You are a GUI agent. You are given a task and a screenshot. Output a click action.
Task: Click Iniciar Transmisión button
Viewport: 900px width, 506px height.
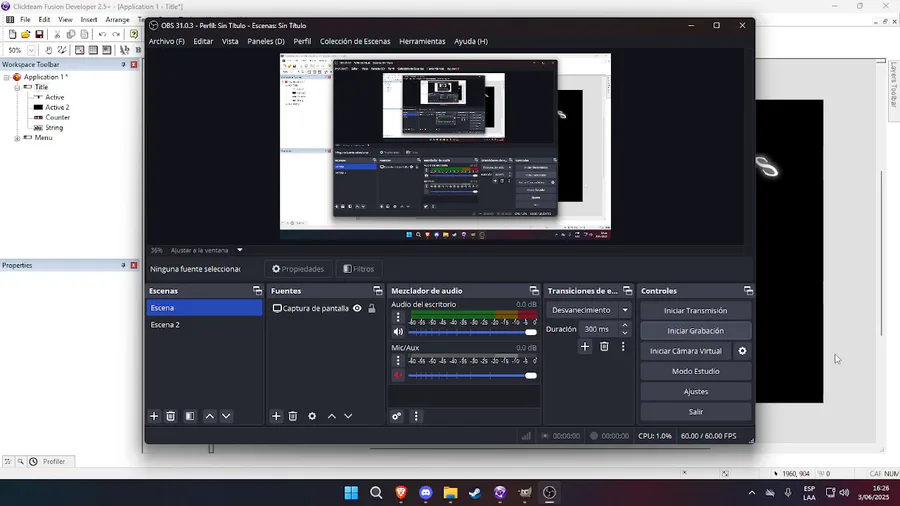pos(696,310)
